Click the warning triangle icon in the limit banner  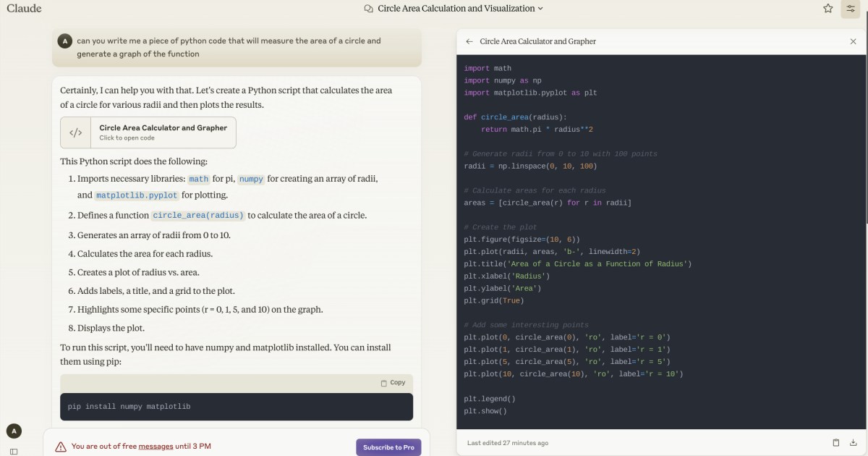click(x=61, y=447)
